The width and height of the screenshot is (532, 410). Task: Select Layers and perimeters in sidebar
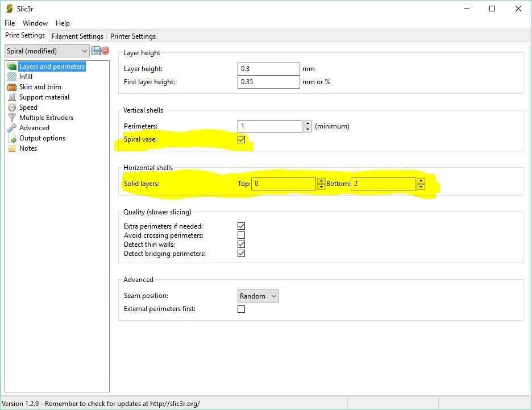tap(52, 67)
